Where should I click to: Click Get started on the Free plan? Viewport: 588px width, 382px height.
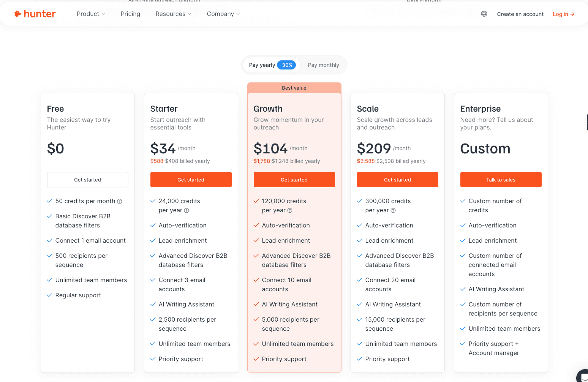click(87, 180)
